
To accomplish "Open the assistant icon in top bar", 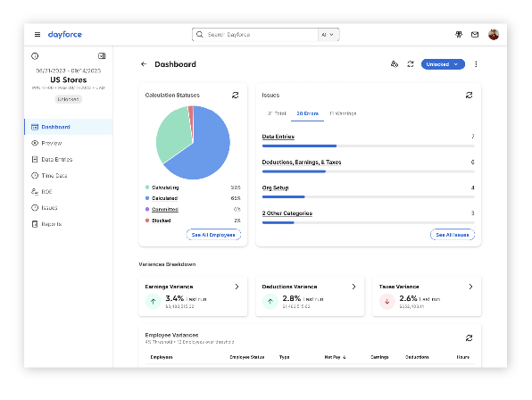I will click(x=459, y=34).
